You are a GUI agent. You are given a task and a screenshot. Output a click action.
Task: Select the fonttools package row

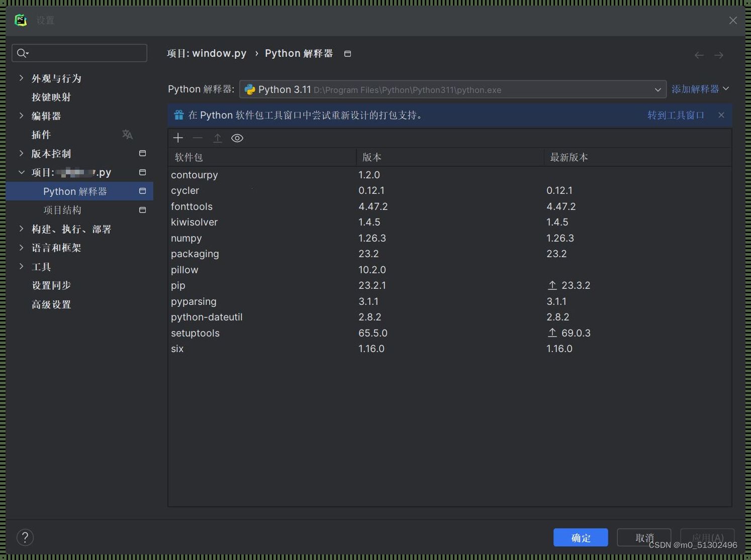450,206
